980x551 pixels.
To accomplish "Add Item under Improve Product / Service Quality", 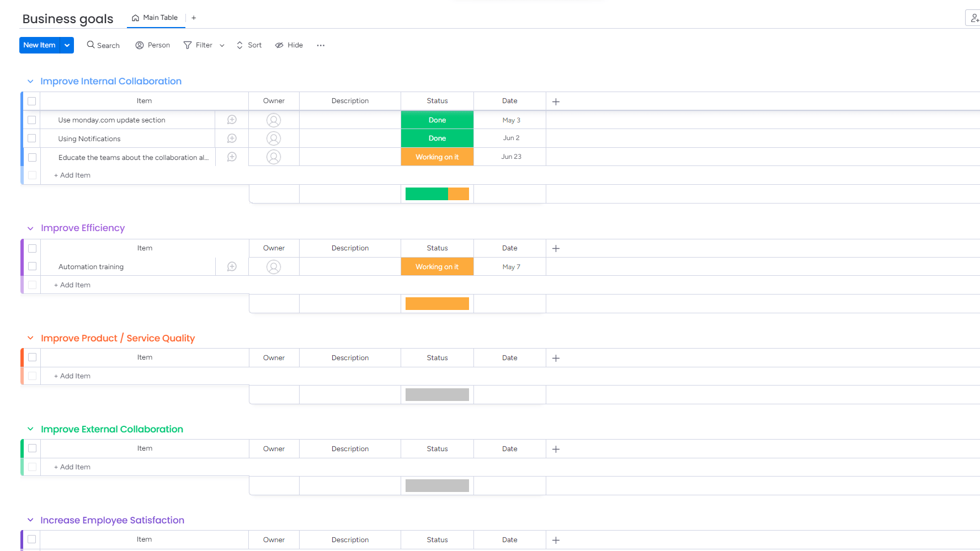I will tap(71, 376).
